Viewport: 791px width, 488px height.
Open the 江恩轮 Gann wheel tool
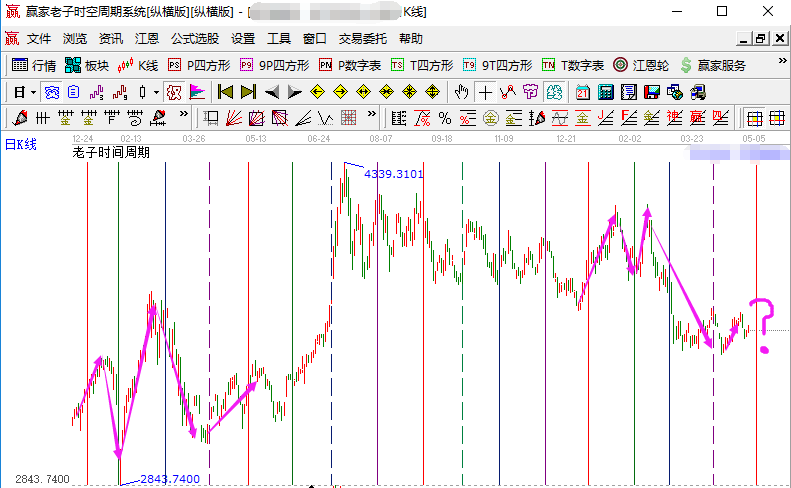pos(641,65)
